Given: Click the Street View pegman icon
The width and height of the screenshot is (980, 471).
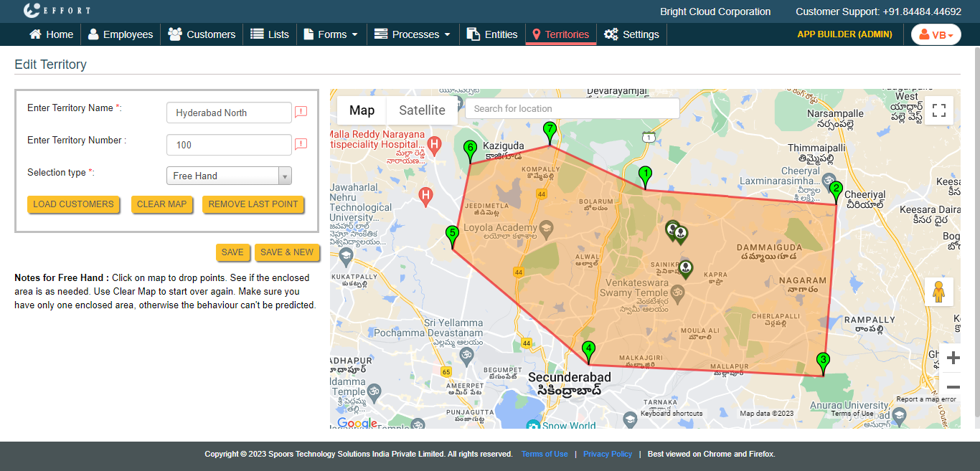Looking at the screenshot, I should [938, 292].
